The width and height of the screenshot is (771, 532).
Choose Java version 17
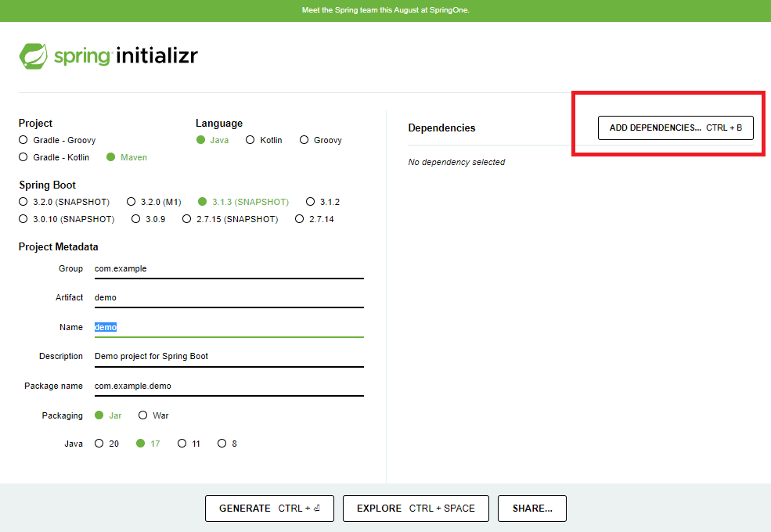[x=148, y=444]
